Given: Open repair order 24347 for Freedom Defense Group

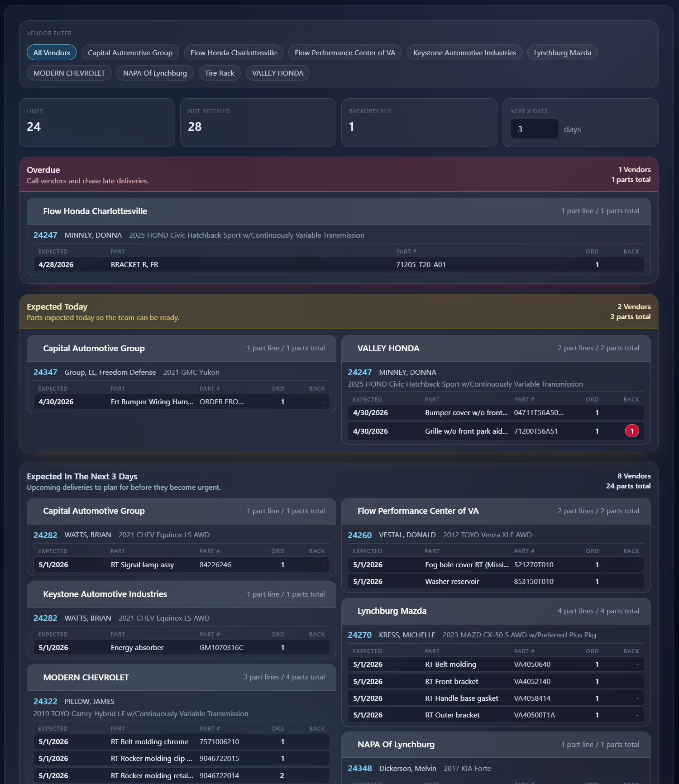Looking at the screenshot, I should pos(45,372).
